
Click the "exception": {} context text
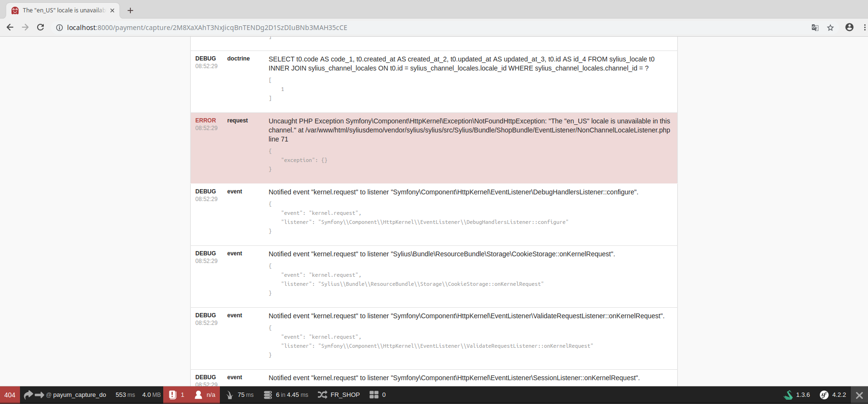click(304, 160)
